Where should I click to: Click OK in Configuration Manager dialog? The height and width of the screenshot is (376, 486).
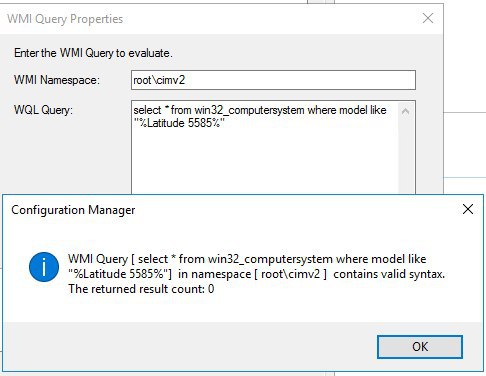[x=420, y=347]
